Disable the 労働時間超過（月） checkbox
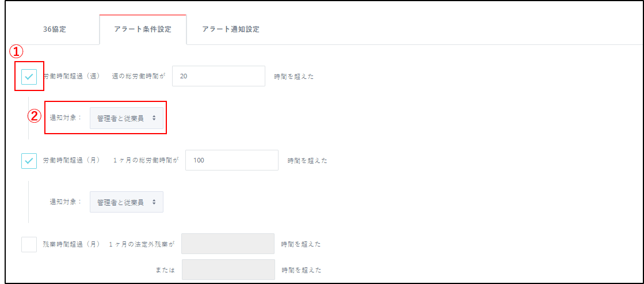This screenshot has height=284, width=644. (x=29, y=161)
